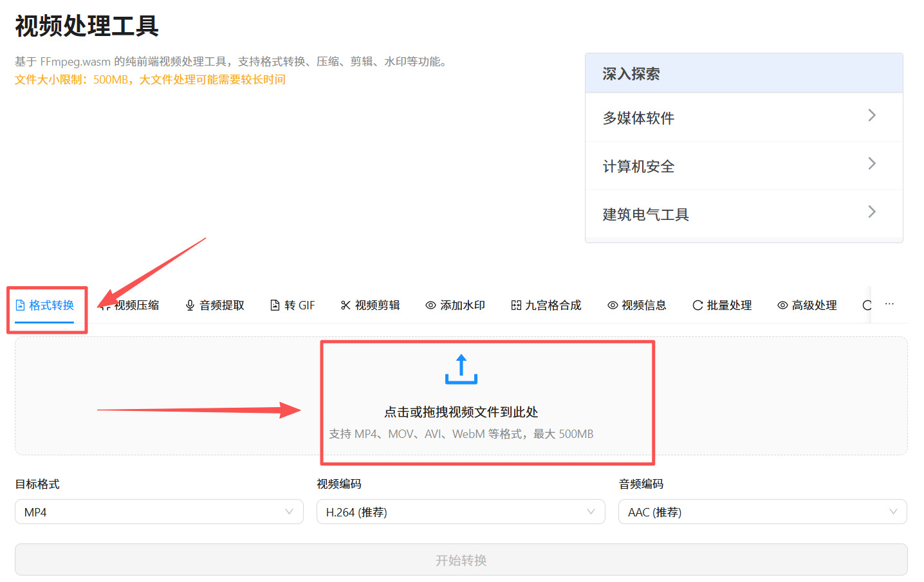Viewport: 924px width, 582px height.
Task: Expand the 计算机安全 chevron
Action: (x=872, y=163)
